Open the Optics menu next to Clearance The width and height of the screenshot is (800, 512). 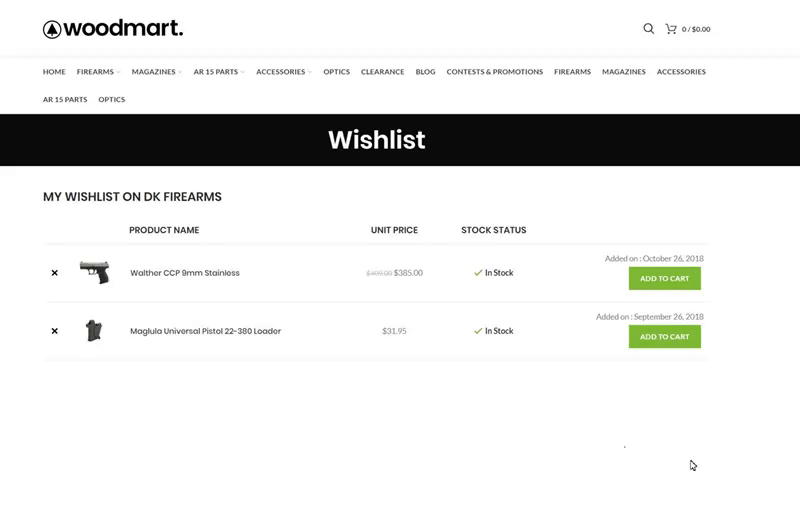(x=337, y=72)
